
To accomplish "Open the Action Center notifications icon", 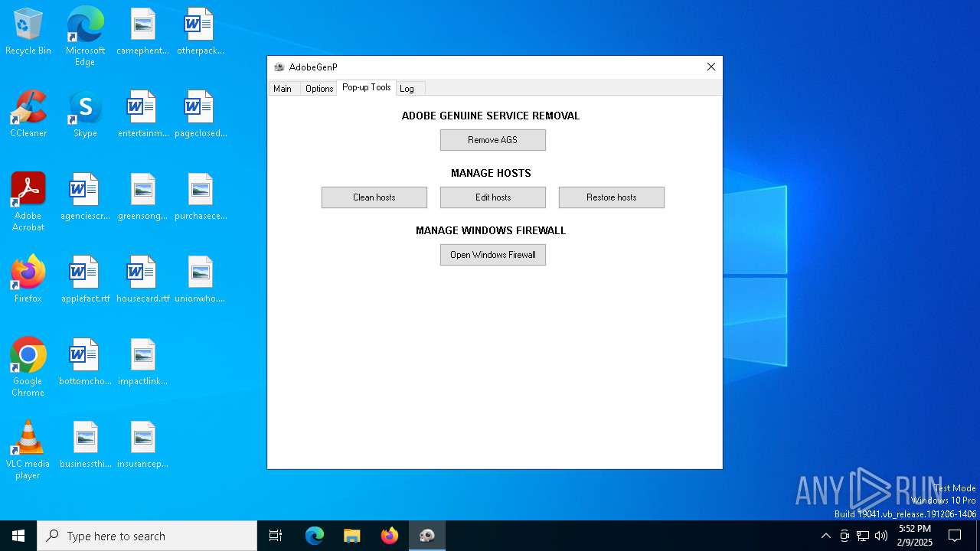I will [955, 536].
